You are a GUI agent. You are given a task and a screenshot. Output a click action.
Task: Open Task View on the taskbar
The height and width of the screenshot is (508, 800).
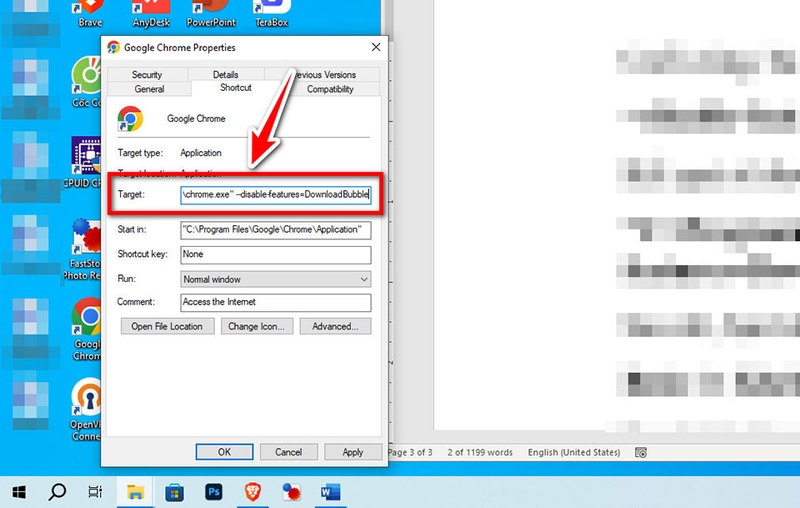click(95, 492)
